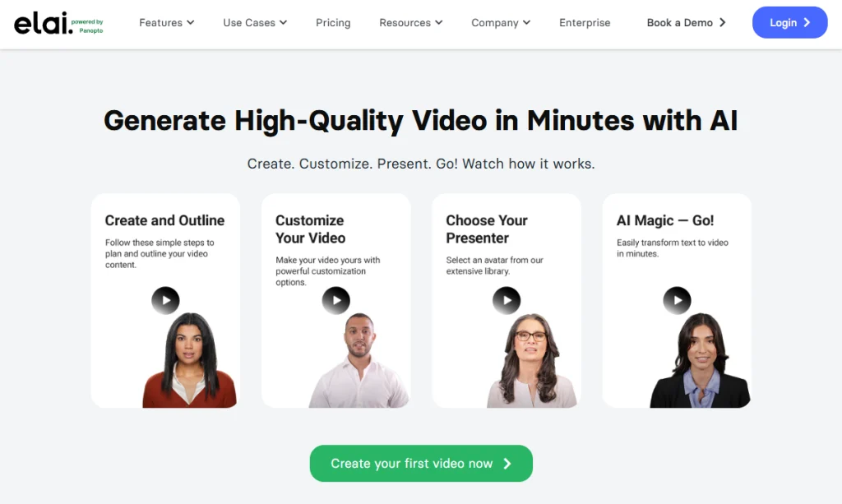Play the Choose Your Presenter video
The width and height of the screenshot is (842, 504).
[507, 301]
